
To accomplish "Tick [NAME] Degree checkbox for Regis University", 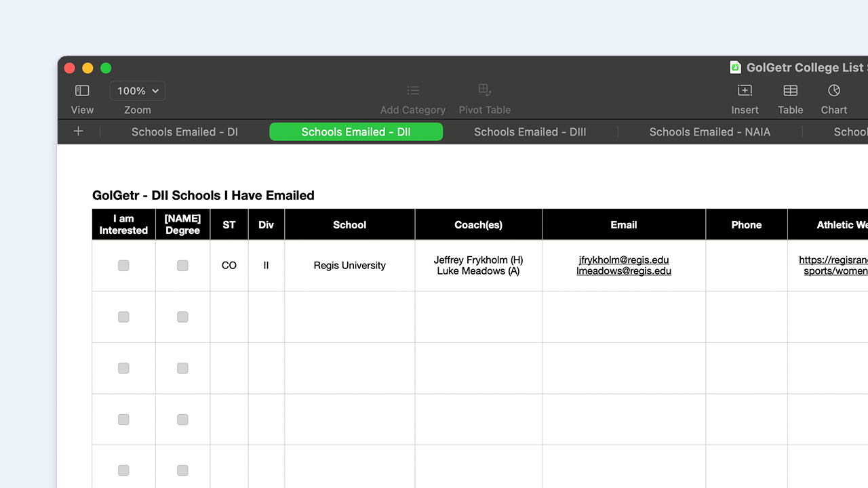I will click(182, 266).
